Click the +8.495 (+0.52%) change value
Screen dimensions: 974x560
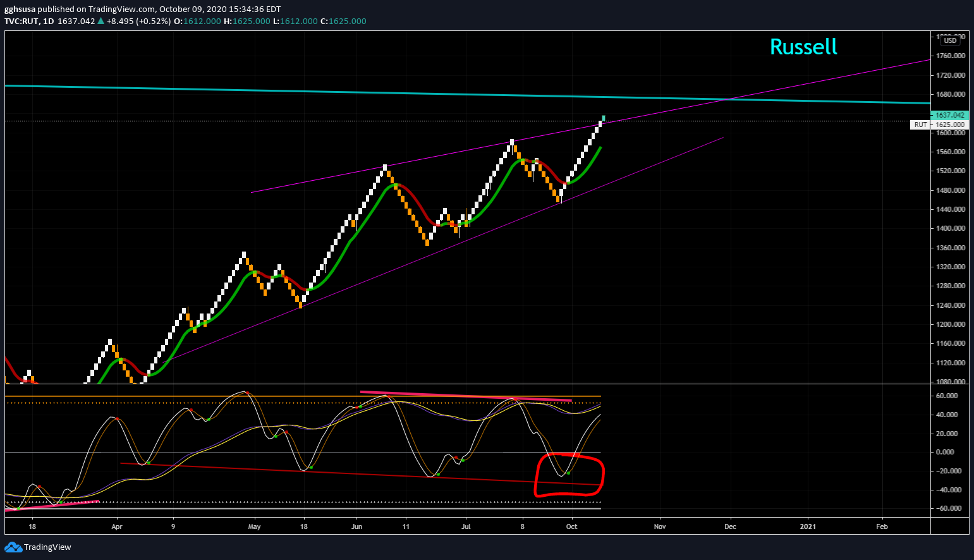(138, 21)
